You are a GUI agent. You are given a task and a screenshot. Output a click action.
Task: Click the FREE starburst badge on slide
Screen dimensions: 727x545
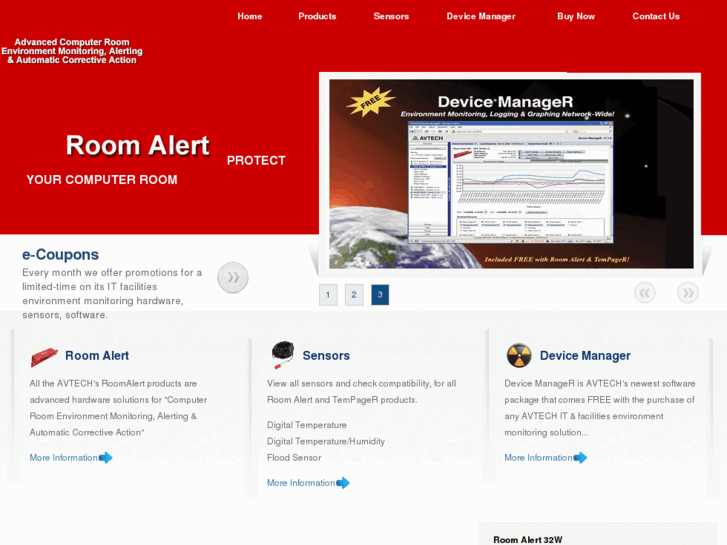370,101
